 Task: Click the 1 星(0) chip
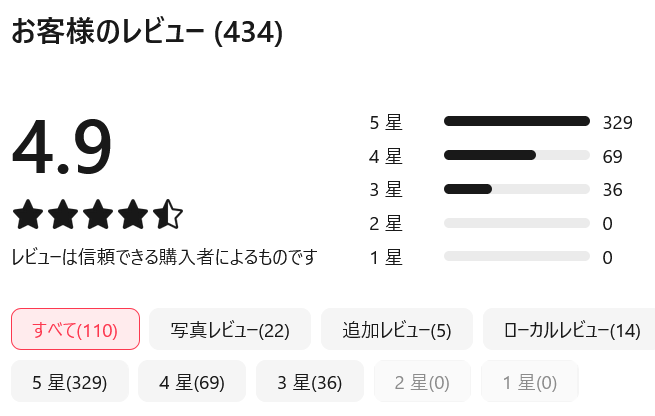pyautogui.click(x=529, y=381)
